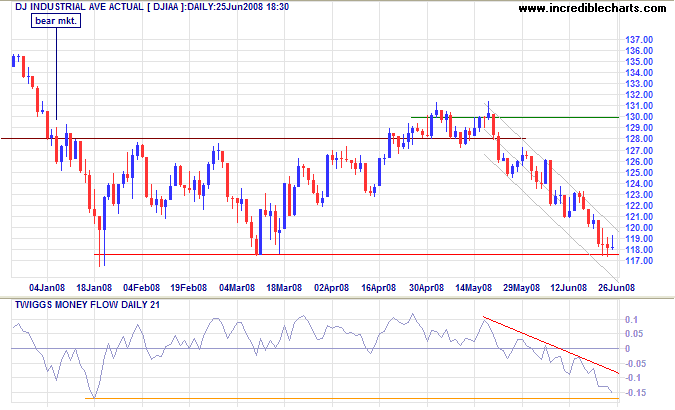Click the DJ Industrial Ave Actual chart title
675x410 pixels.
(152, 6)
